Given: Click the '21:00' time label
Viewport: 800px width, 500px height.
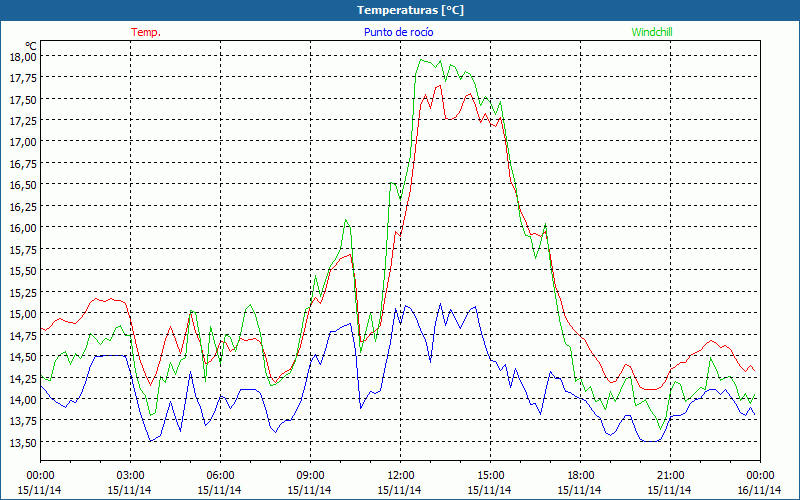Looking at the screenshot, I should click(670, 476).
